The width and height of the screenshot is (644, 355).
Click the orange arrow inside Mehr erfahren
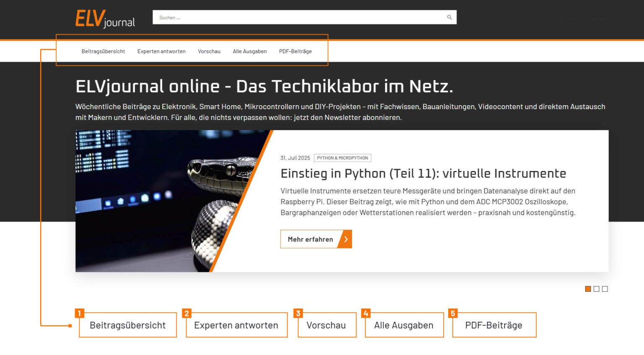345,239
